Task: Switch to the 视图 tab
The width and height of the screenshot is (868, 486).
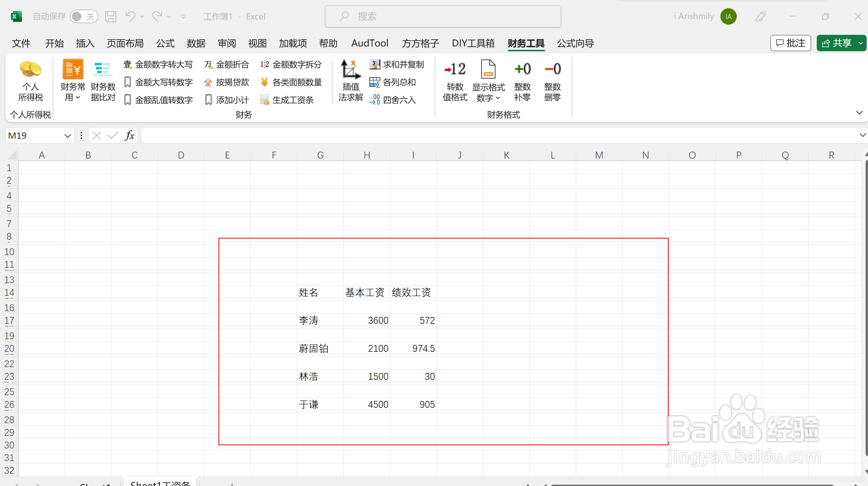Action: [x=257, y=43]
